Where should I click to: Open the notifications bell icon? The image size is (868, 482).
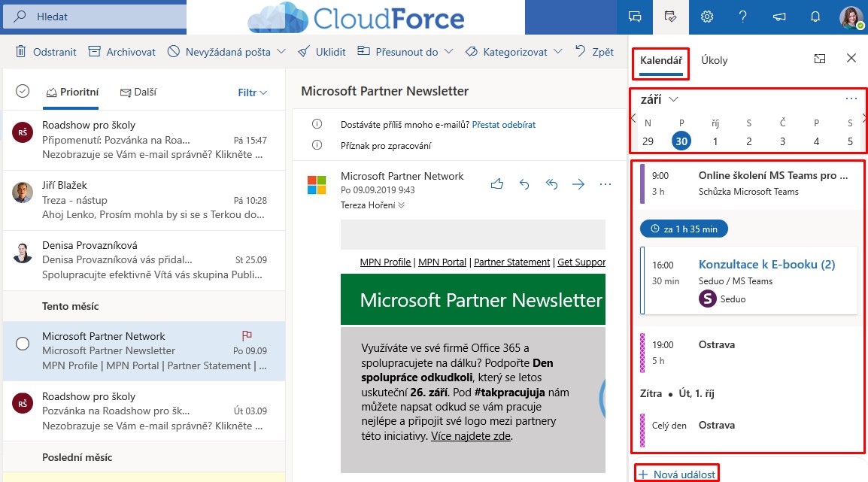tap(815, 17)
